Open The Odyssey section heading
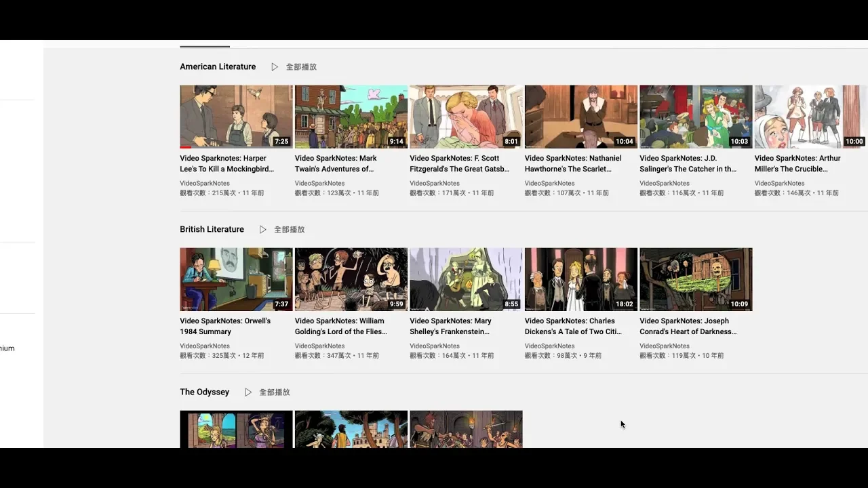 point(204,392)
